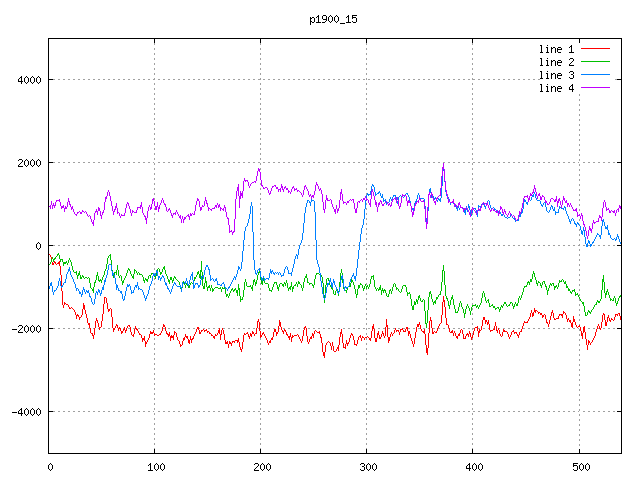The width and height of the screenshot is (640, 480).
Task: Click the chart title p1900_15
Action: [335, 19]
